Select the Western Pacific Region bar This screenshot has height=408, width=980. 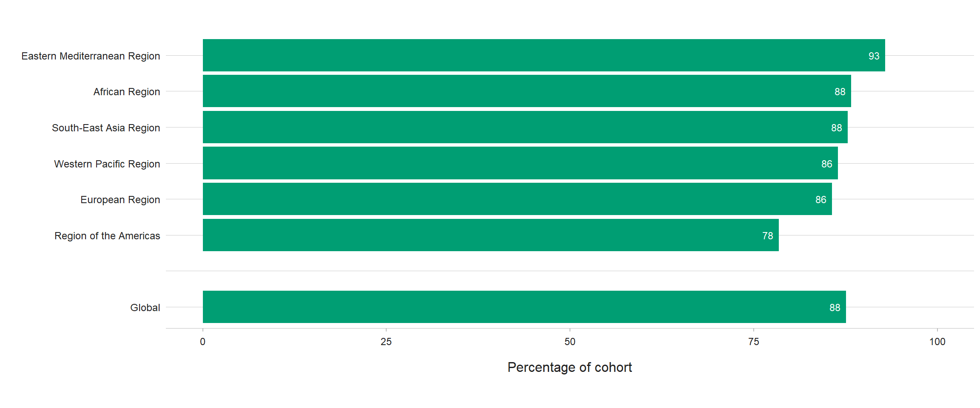(520, 163)
